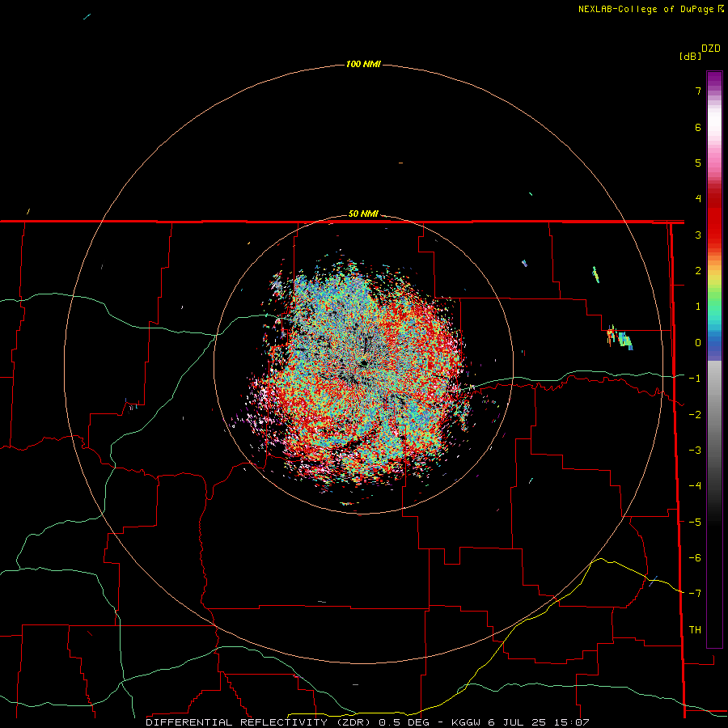Click the -6 dB tick label

click(x=695, y=558)
